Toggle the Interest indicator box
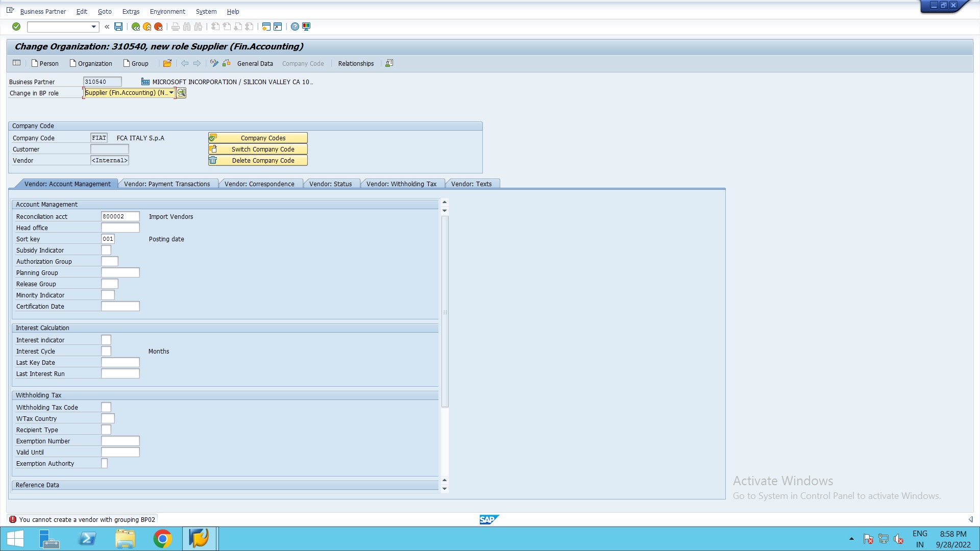 point(106,340)
